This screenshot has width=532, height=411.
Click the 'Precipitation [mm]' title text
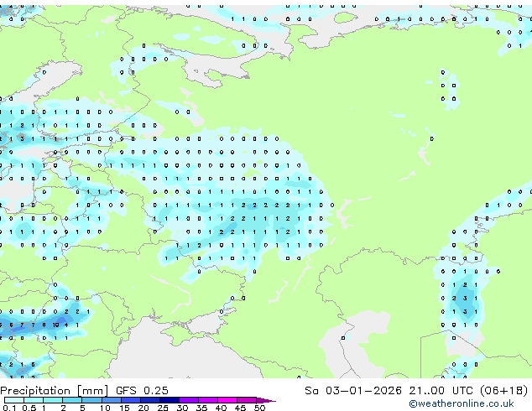point(55,391)
